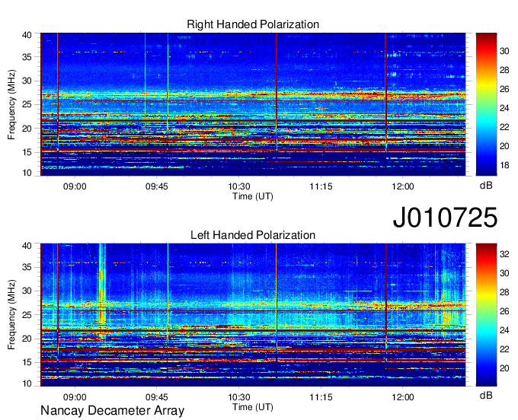Click the 20 value on top dB scale

(504, 146)
